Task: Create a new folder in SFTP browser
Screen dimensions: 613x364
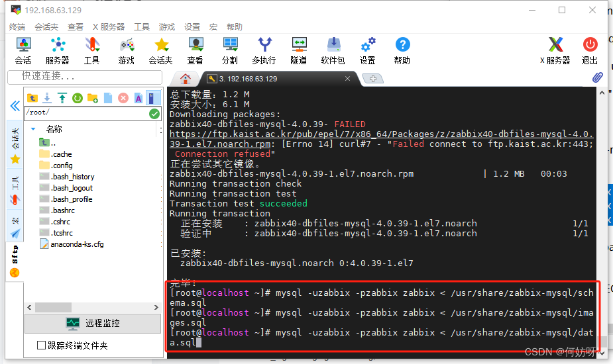Action: 93,98
